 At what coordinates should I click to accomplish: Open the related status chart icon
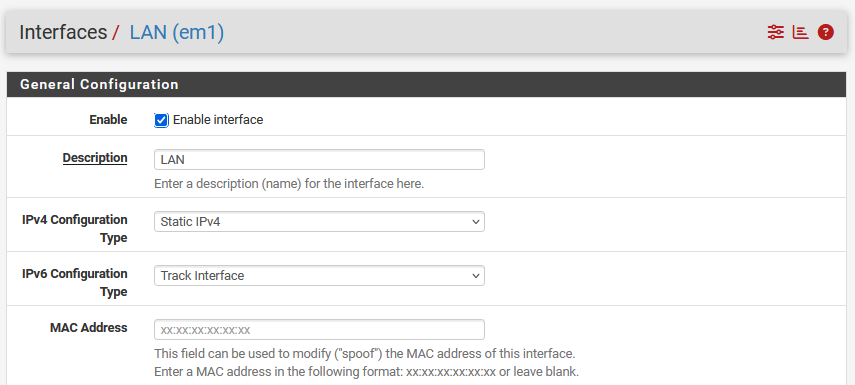pos(800,32)
